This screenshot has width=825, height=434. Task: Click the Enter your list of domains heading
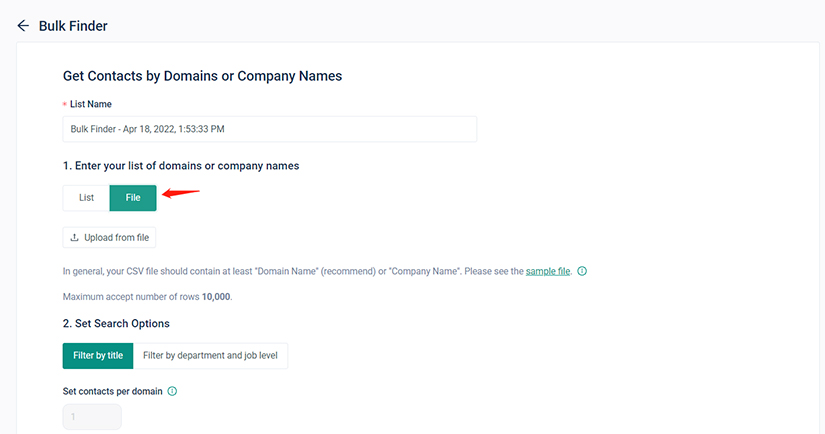coord(181,165)
